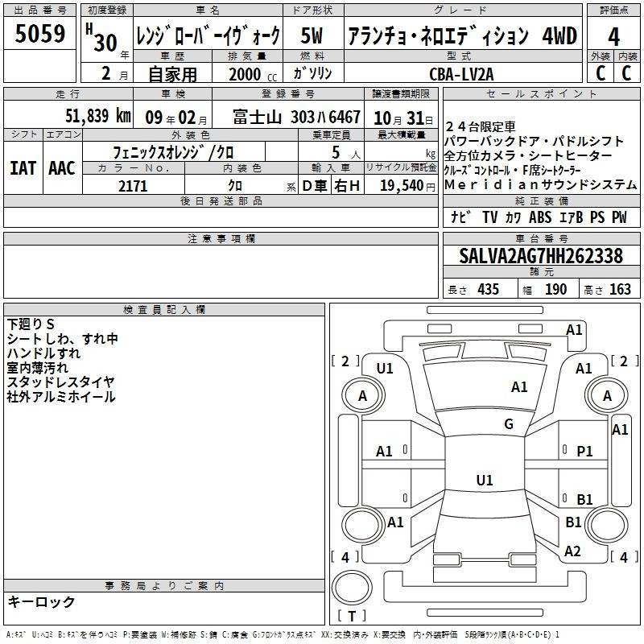
Task: Select the overall evaluation score 4
Action: pyautogui.click(x=613, y=36)
